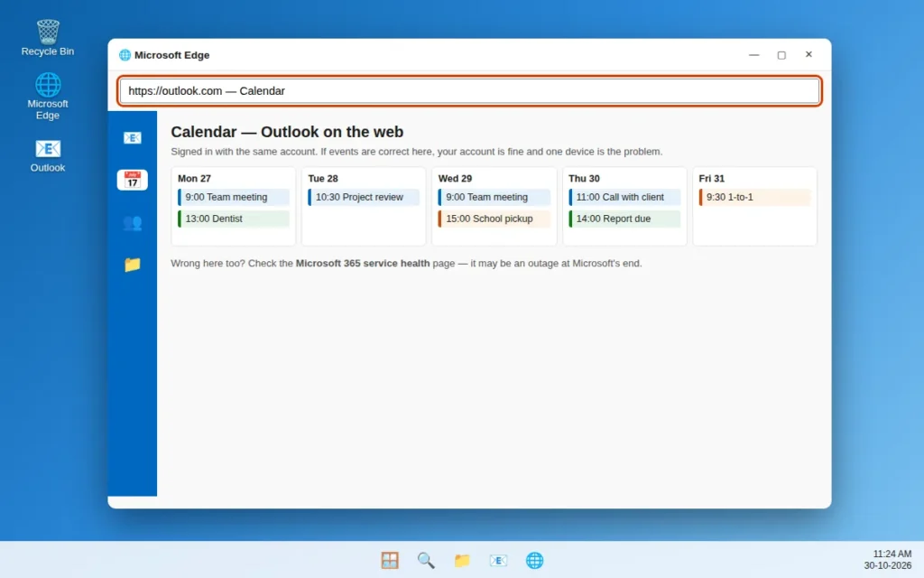
Task: Open the Mail icon in Outlook sidebar
Action: pos(132,137)
